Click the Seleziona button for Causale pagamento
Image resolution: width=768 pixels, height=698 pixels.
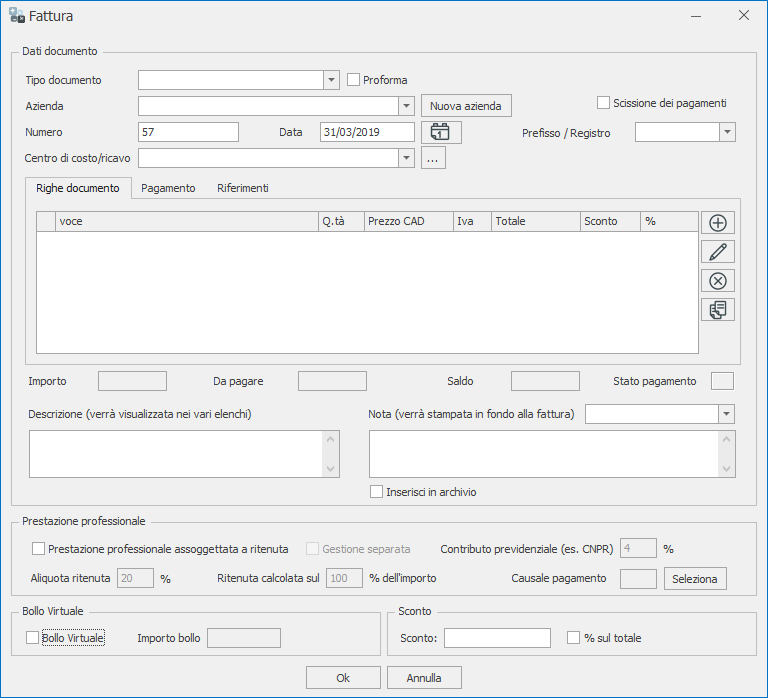point(695,579)
